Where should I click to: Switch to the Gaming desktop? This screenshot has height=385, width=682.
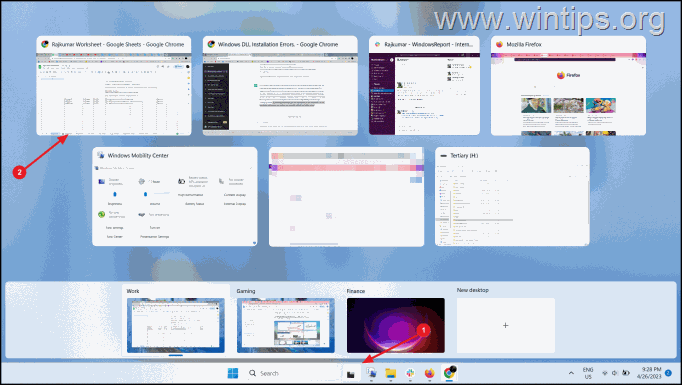(286, 325)
